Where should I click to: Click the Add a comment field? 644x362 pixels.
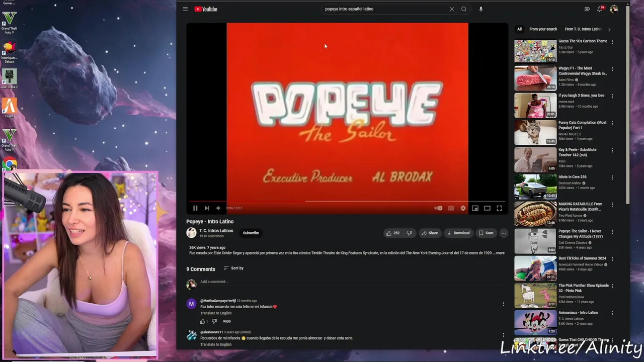pos(352,282)
